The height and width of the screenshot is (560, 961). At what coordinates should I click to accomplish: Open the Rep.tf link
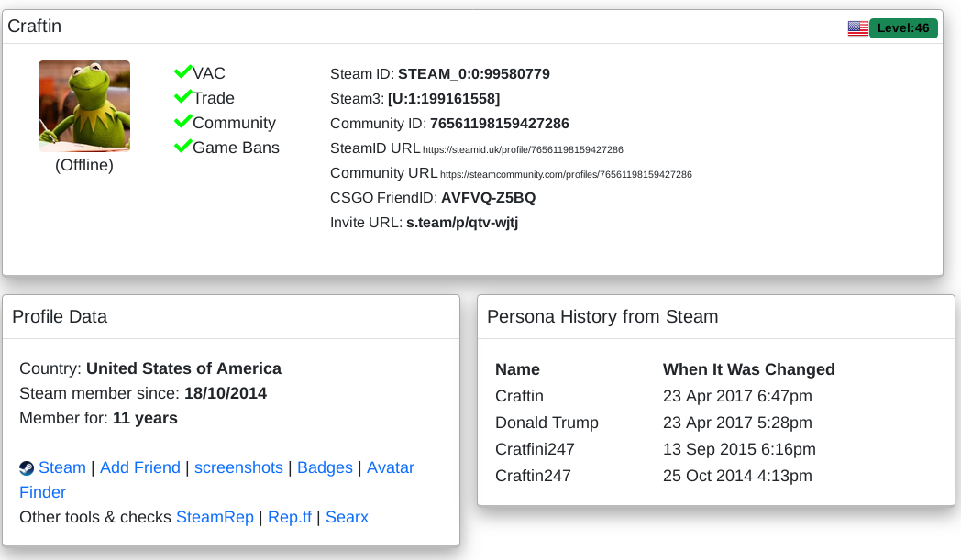point(290,517)
